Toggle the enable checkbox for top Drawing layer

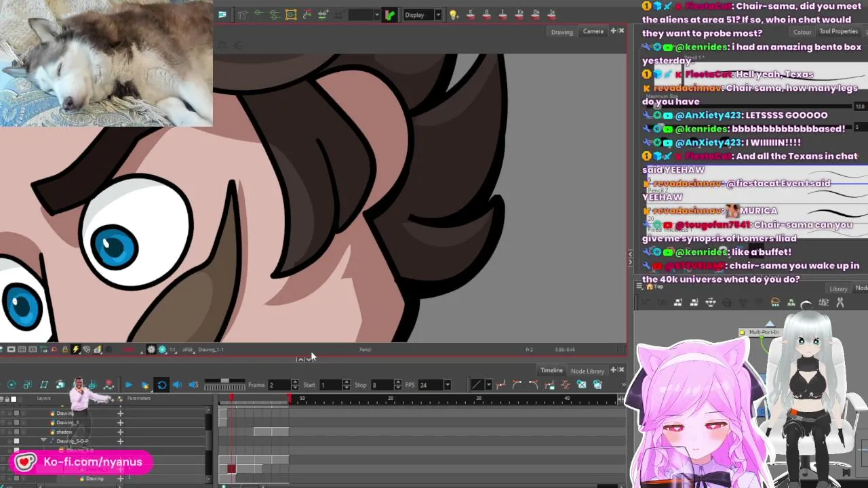(16, 413)
